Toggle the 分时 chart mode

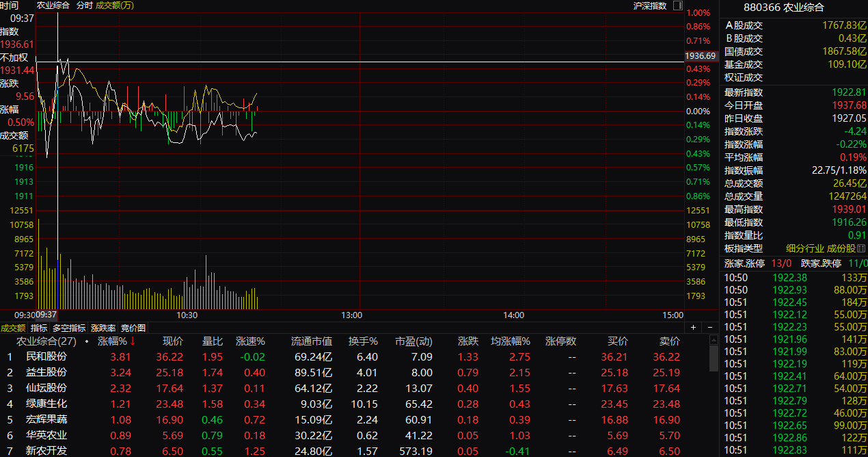point(84,5)
